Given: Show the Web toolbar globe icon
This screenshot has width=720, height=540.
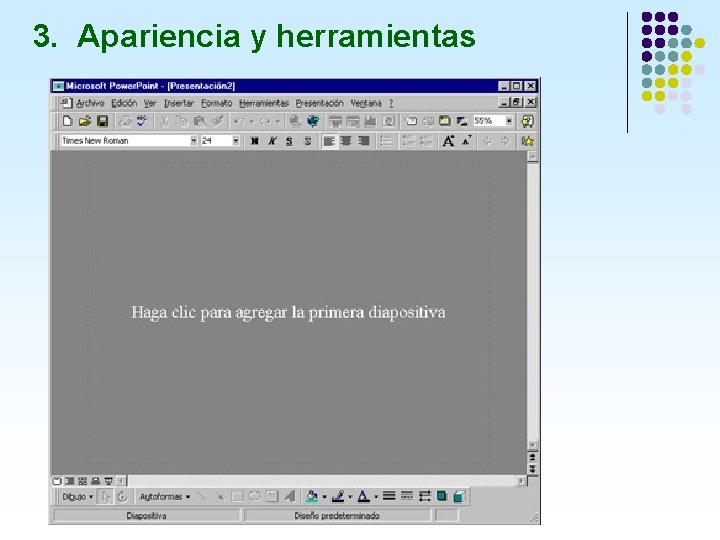Looking at the screenshot, I should click(x=313, y=121).
